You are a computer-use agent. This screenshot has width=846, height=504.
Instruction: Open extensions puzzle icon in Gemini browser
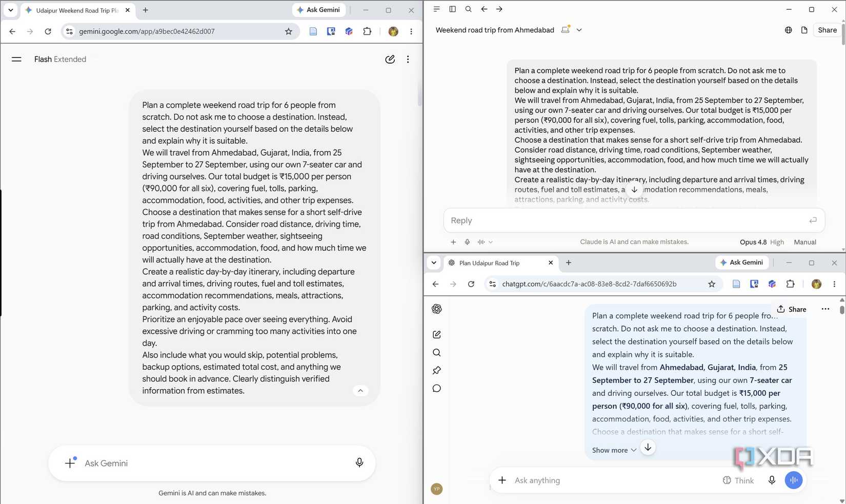point(367,31)
